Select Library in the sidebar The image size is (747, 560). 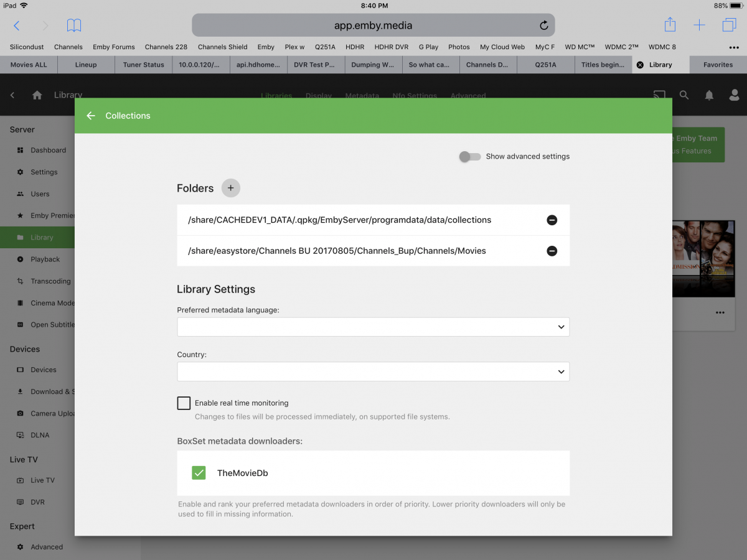[x=37, y=238]
